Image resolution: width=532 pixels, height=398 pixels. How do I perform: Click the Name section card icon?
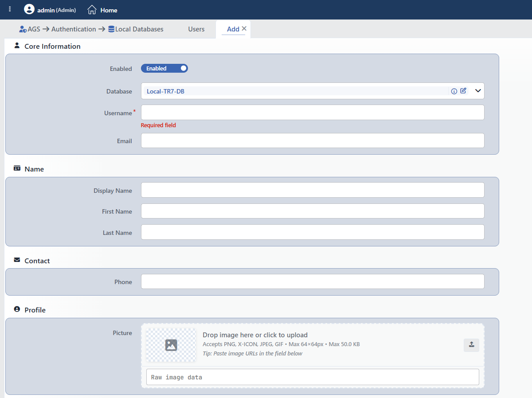(x=17, y=168)
